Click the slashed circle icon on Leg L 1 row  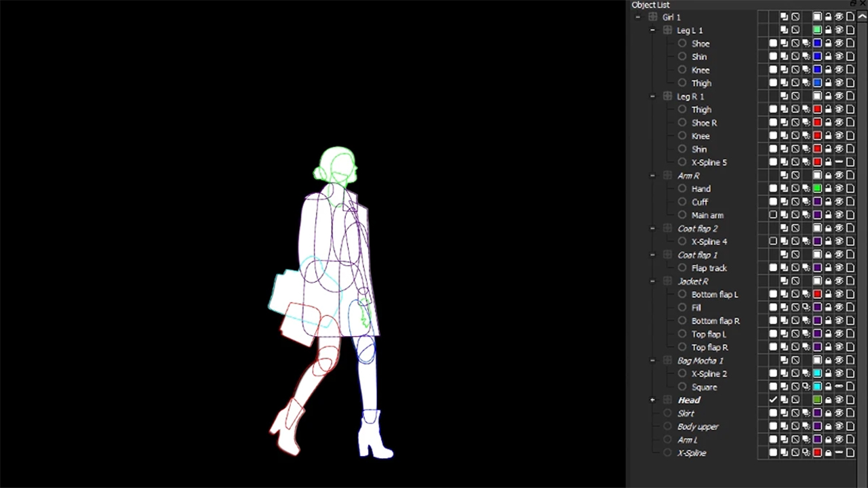coord(795,30)
